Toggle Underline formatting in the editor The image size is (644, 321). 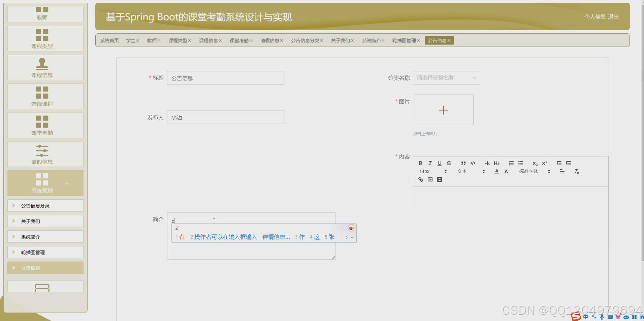tap(439, 163)
